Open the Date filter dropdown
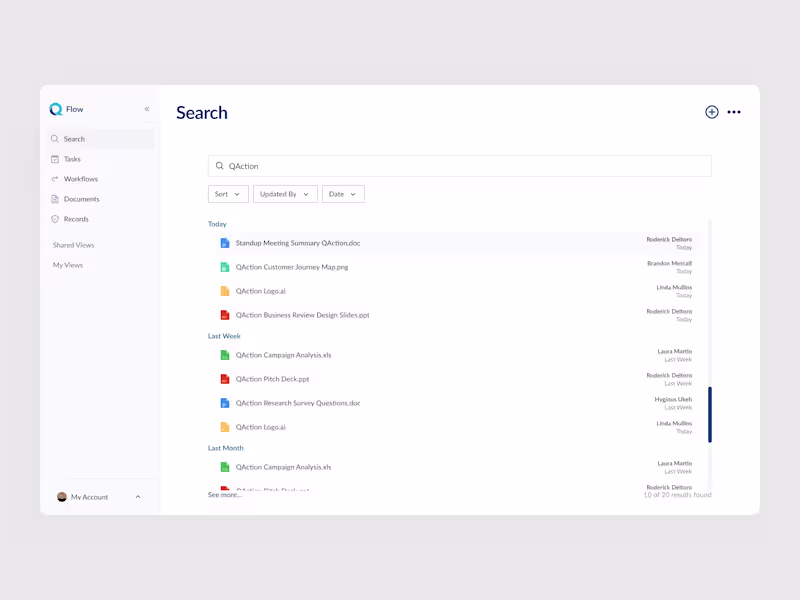The height and width of the screenshot is (600, 800). pos(343,193)
